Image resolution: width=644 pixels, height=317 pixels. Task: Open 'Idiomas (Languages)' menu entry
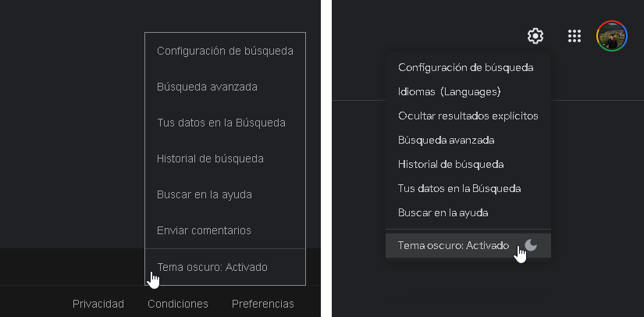468,92
